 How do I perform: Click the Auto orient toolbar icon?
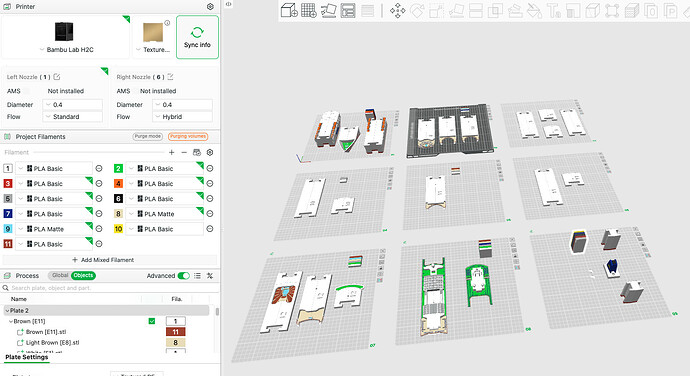328,10
